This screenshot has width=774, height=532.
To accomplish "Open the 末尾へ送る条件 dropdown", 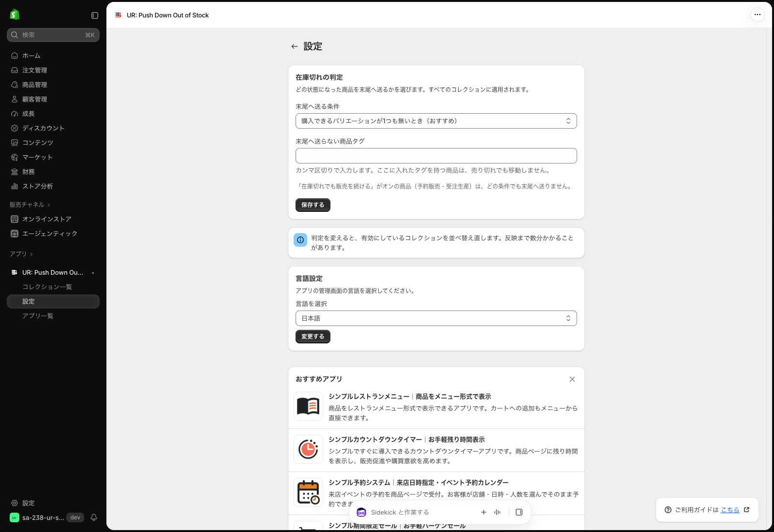I will 436,121.
